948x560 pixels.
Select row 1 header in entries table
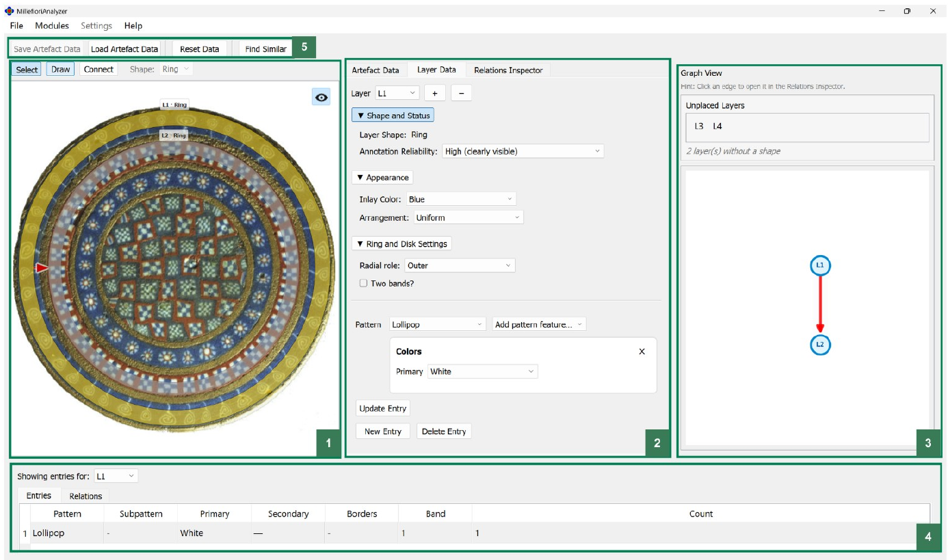(x=25, y=533)
